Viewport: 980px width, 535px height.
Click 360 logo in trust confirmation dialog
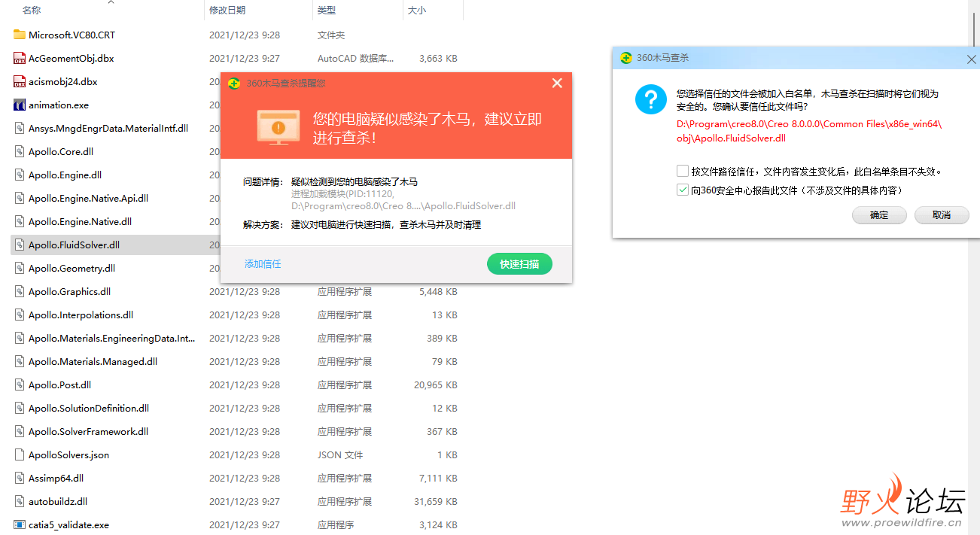pos(625,58)
